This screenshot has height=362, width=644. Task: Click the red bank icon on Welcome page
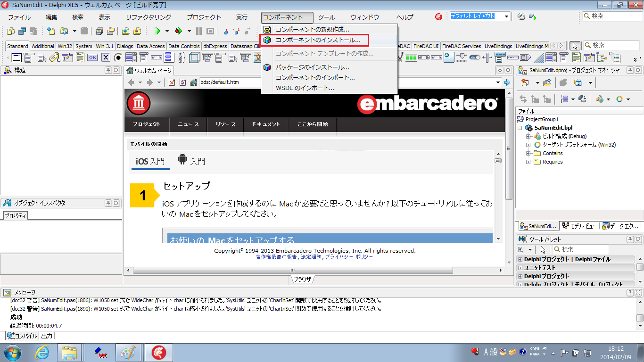[138, 103]
